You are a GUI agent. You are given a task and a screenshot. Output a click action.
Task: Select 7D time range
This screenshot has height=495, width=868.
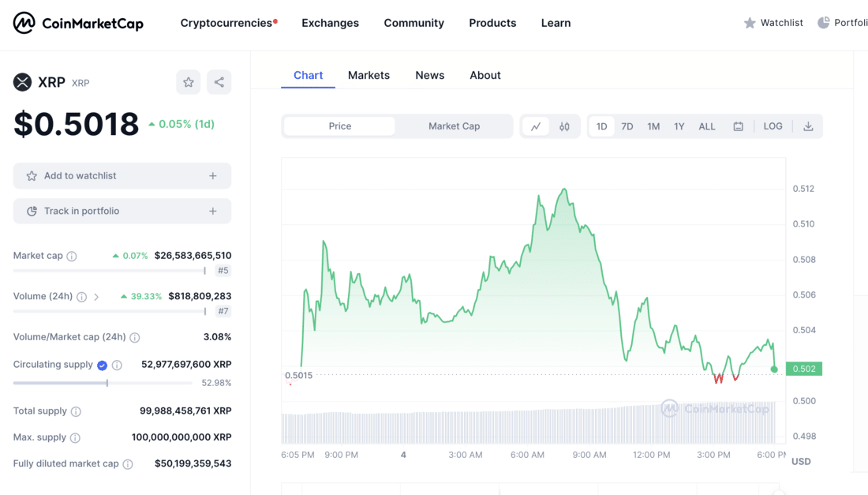pos(627,126)
